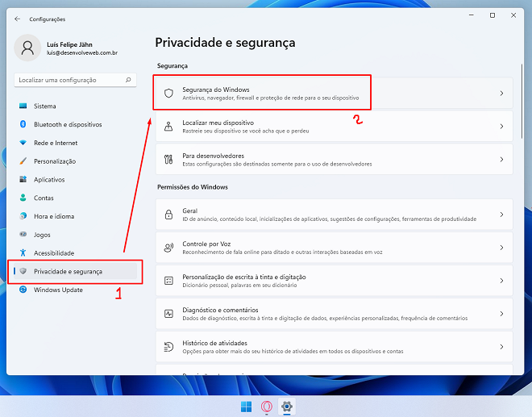Viewport: 532px width, 417px height.
Task: Expand Localizar meu dispositivo chevron
Action: pyautogui.click(x=501, y=127)
